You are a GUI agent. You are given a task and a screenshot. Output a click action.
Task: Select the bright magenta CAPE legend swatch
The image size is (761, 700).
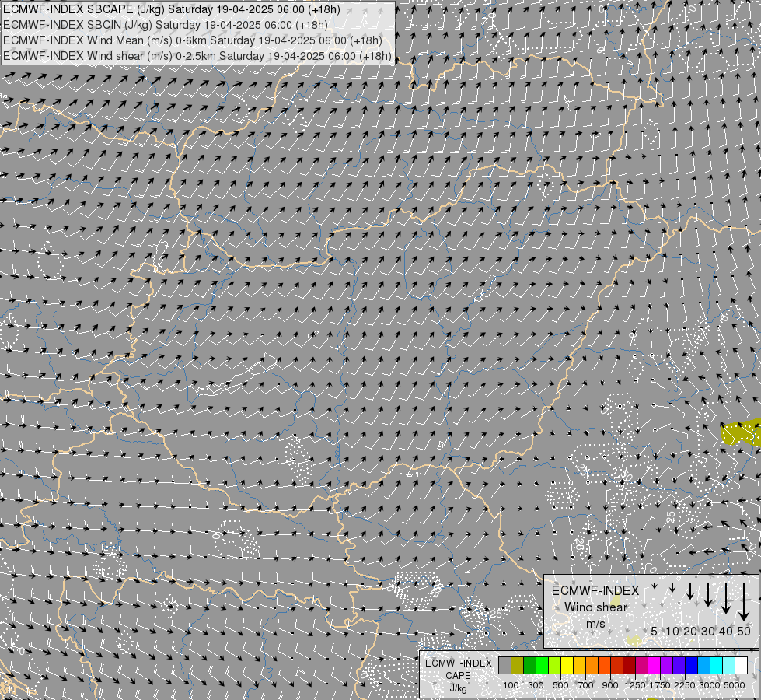click(x=655, y=665)
